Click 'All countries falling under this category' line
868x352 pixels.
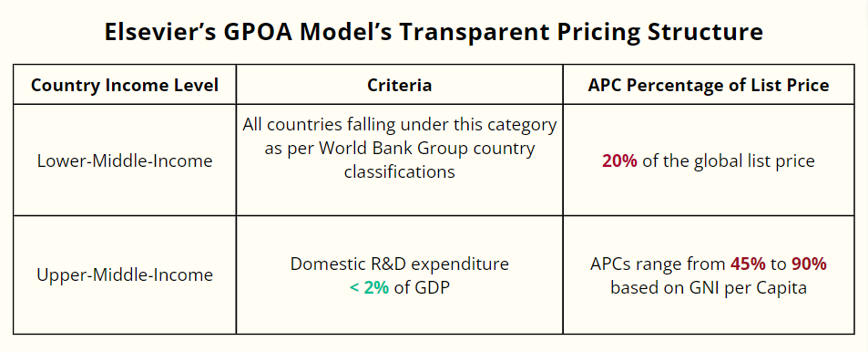[399, 125]
